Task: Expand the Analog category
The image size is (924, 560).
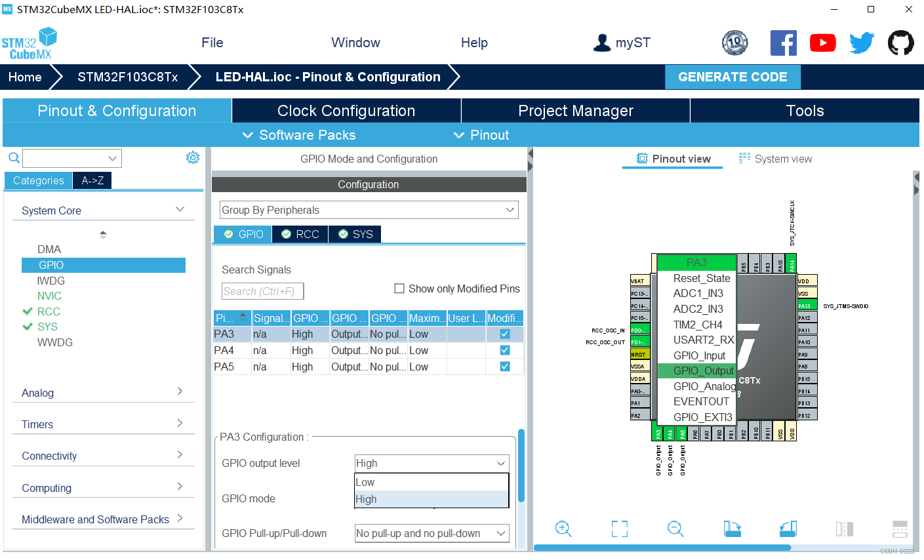Action: click(x=180, y=391)
